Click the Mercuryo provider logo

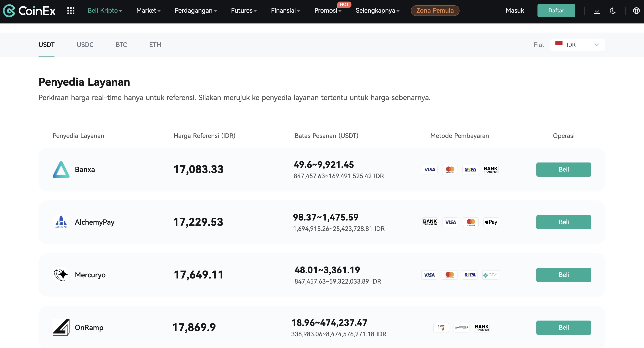point(61,275)
